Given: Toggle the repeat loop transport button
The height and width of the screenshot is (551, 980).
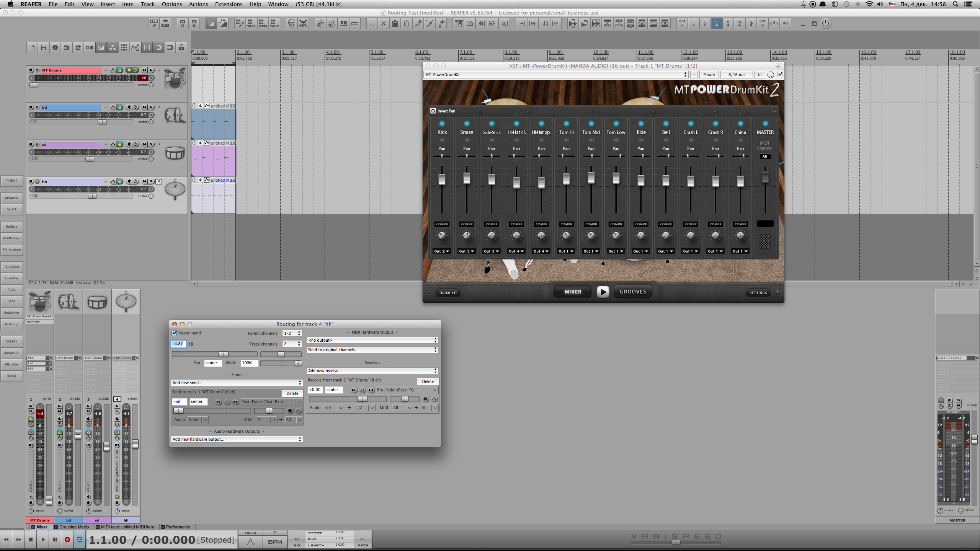Looking at the screenshot, I should 79,540.
